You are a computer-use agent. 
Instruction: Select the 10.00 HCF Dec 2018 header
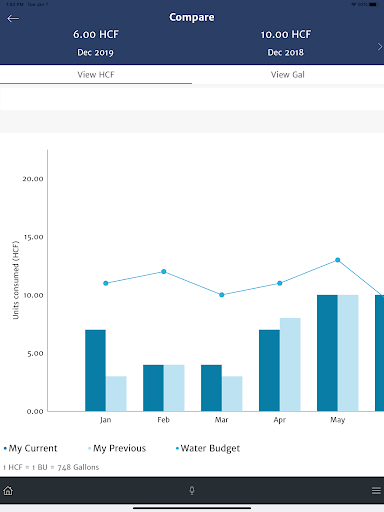[x=286, y=43]
